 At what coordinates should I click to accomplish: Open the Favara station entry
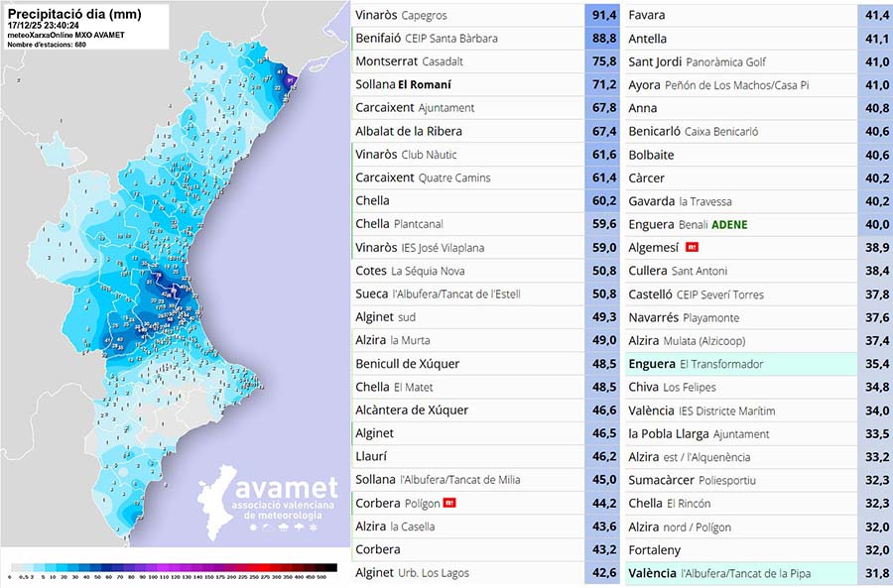click(647, 15)
